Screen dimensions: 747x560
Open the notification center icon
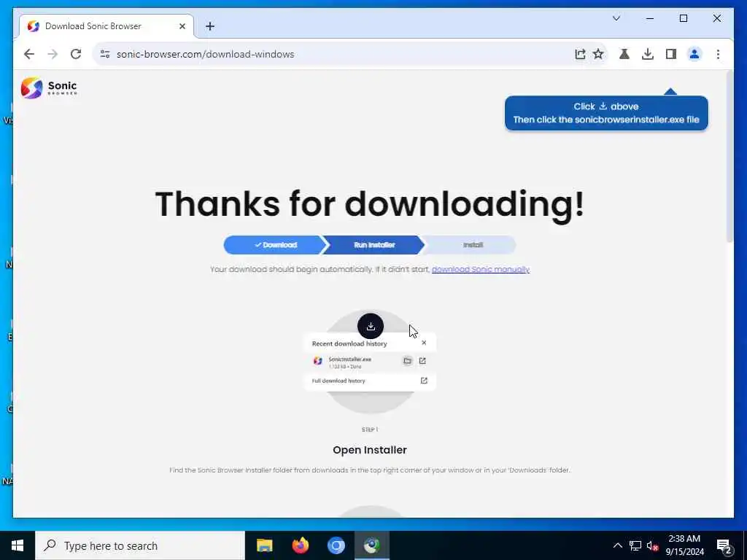click(724, 546)
